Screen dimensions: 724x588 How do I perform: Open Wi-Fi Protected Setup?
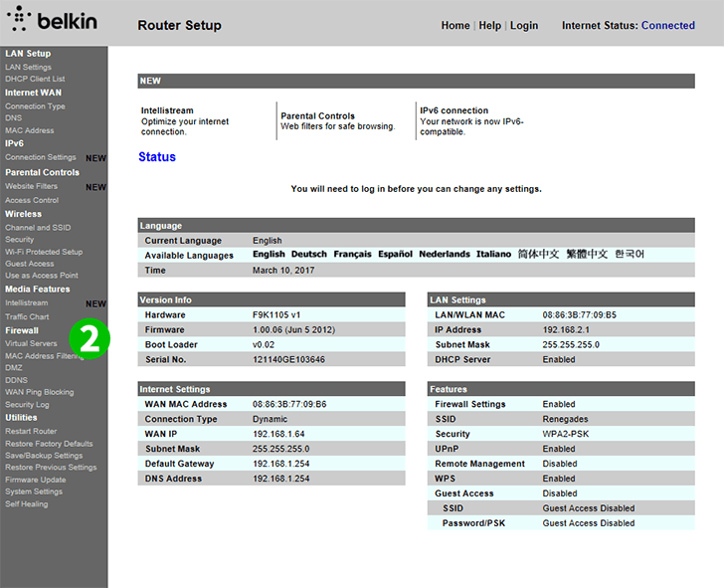click(x=44, y=252)
